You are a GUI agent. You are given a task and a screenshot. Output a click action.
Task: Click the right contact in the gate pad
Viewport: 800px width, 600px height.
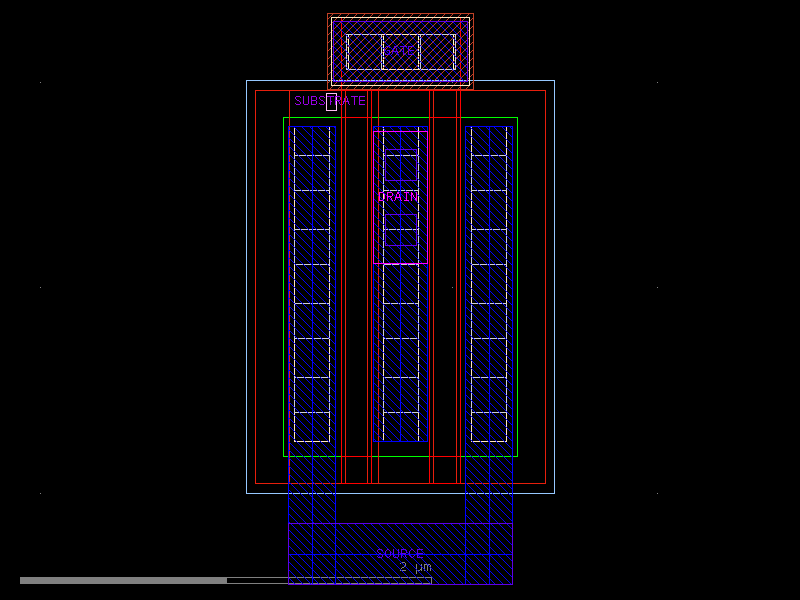pos(437,52)
